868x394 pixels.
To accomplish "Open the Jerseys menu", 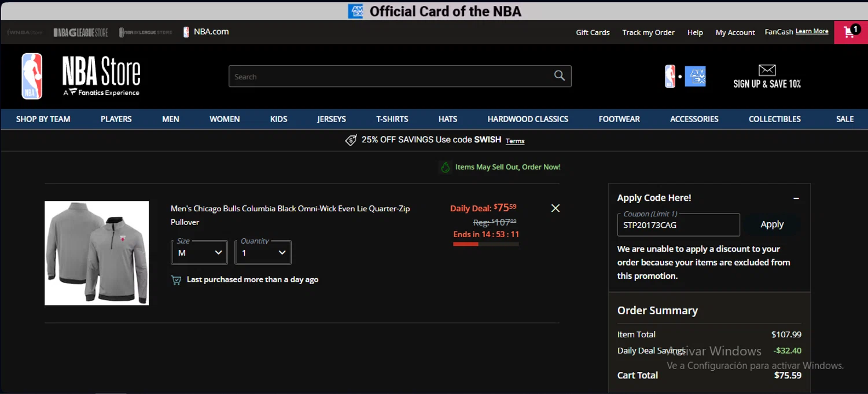I will (x=332, y=119).
